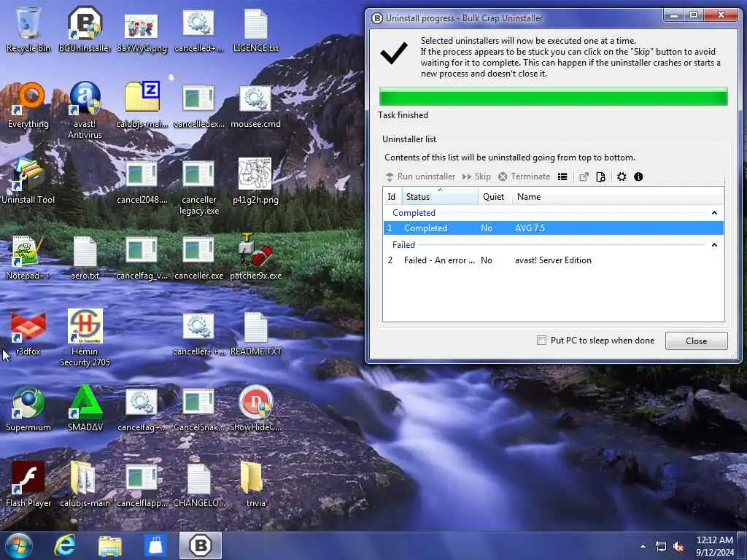Tick the Put PC to sleep when done checkbox
747x560 pixels.
[x=541, y=340]
